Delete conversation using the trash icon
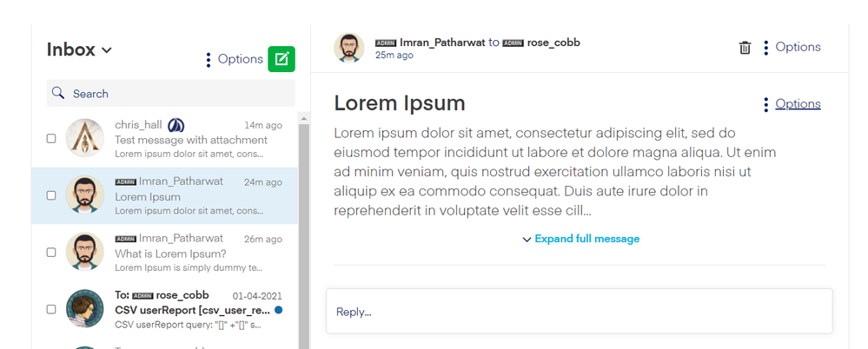Viewport: 868px width, 349px height. 745,48
